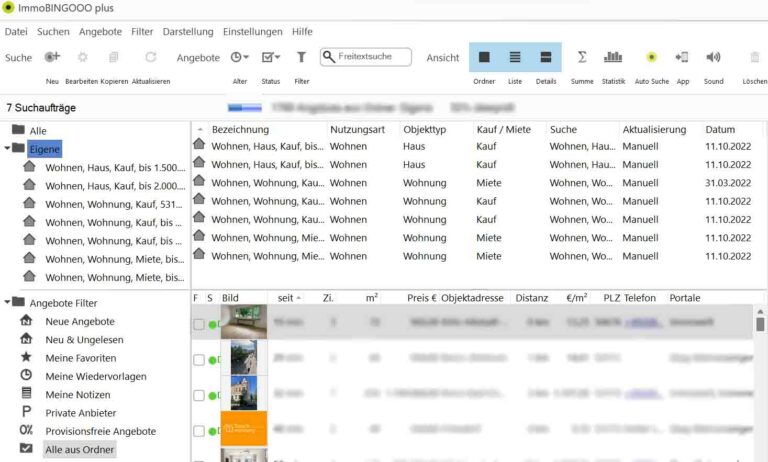Select Provisionsfreie Angebote filter

pos(100,431)
